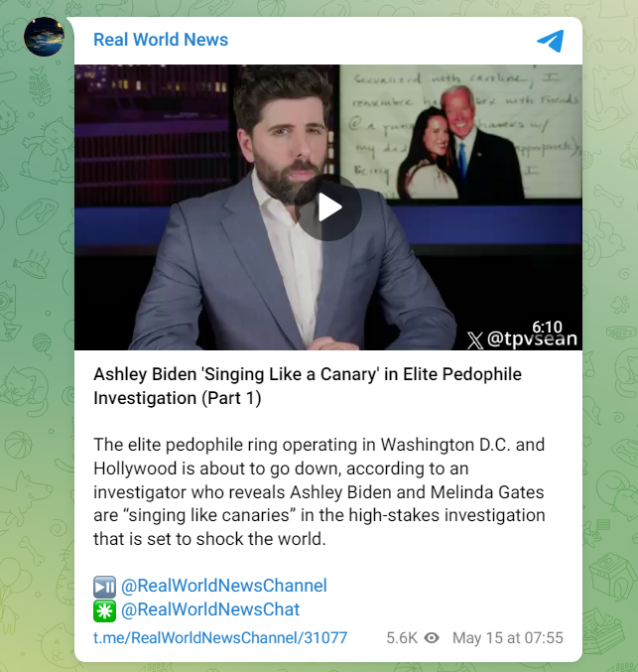
Task: Open the @RealWorldNewsChannel mention link
Action: pos(223,586)
